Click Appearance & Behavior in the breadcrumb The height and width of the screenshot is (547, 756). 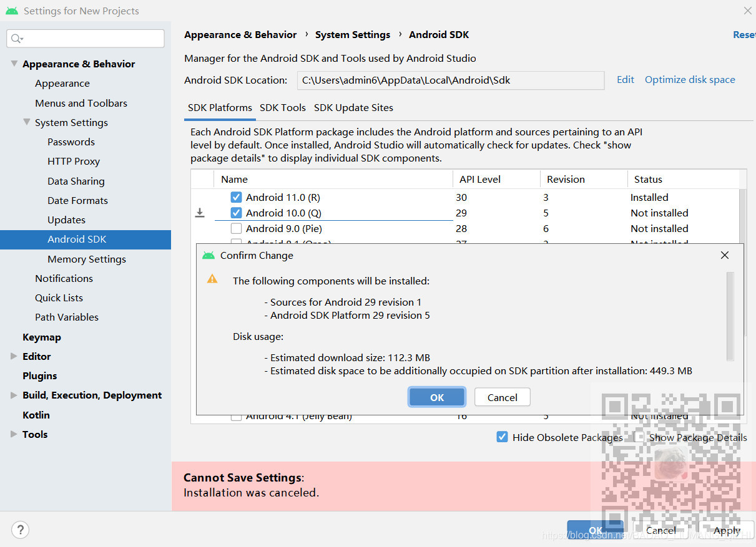pyautogui.click(x=240, y=35)
